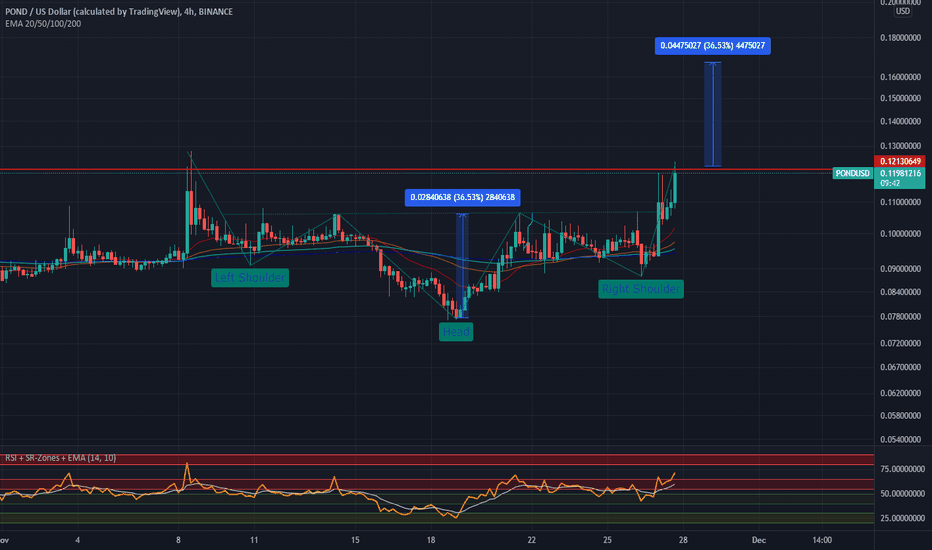Click the 0.06200000 price axis value
The width and height of the screenshot is (932, 550).
[900, 393]
